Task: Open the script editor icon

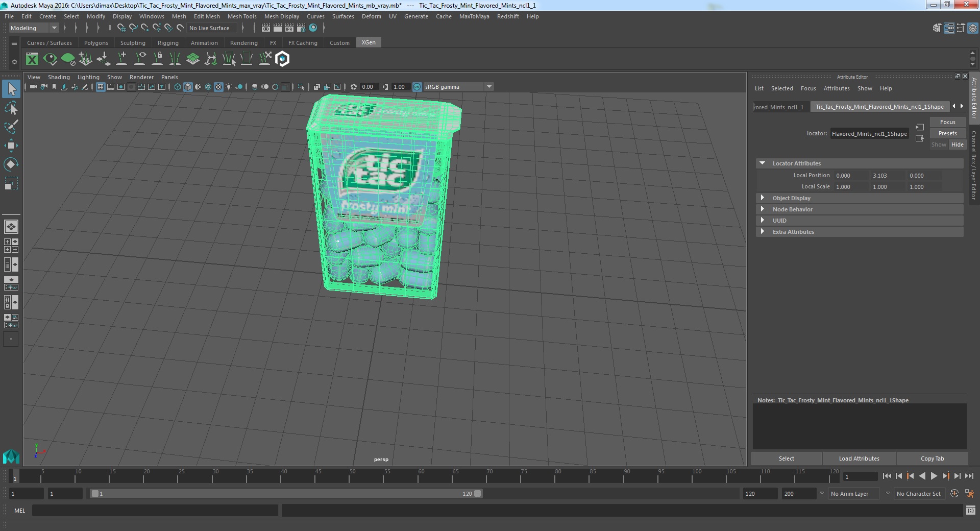Action: coord(971,510)
